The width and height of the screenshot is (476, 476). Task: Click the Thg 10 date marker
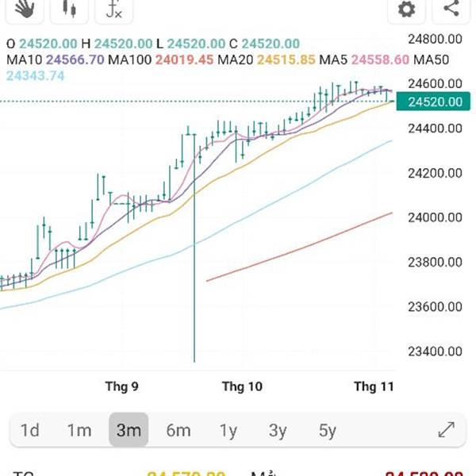pos(242,386)
